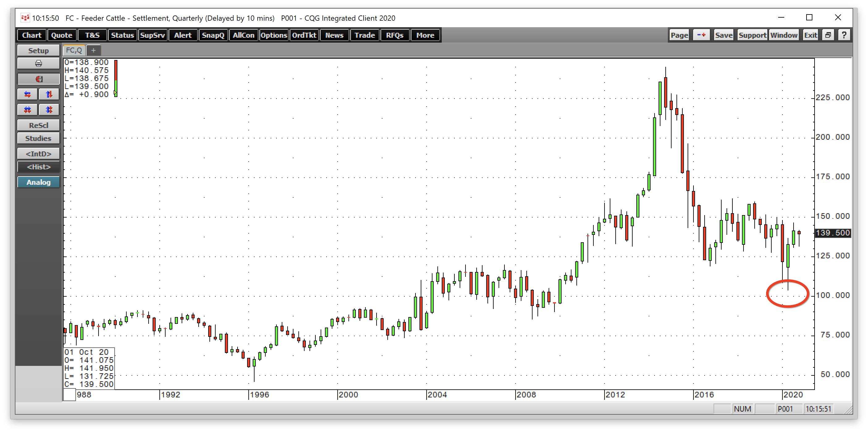
Task: Click the horizontal compress arrows icon
Action: tap(27, 109)
